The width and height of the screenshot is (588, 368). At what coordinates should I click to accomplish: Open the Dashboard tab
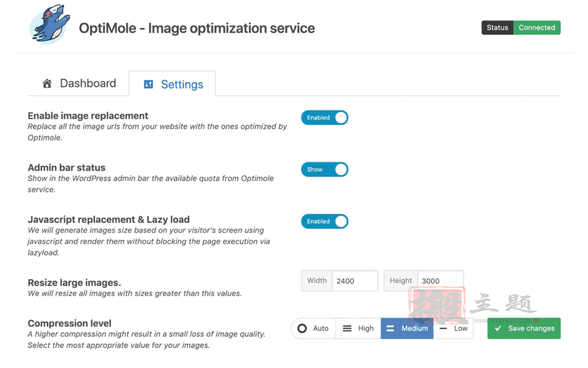tap(79, 83)
